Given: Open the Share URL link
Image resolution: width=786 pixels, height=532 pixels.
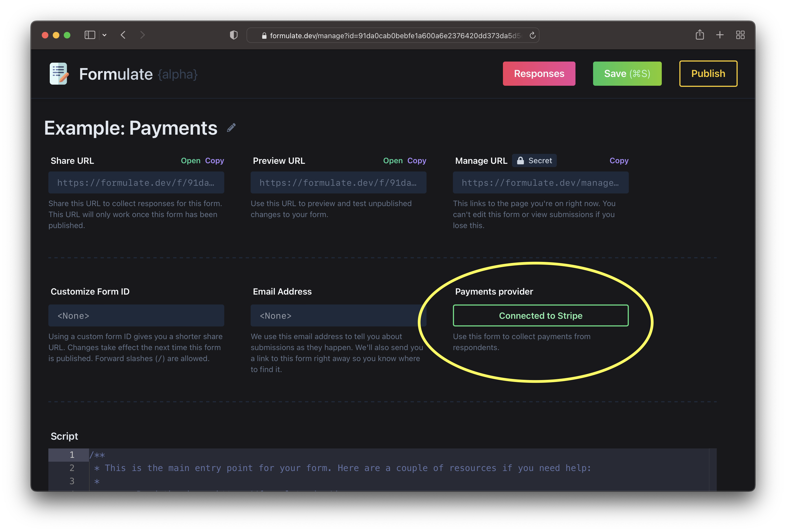Looking at the screenshot, I should point(190,161).
